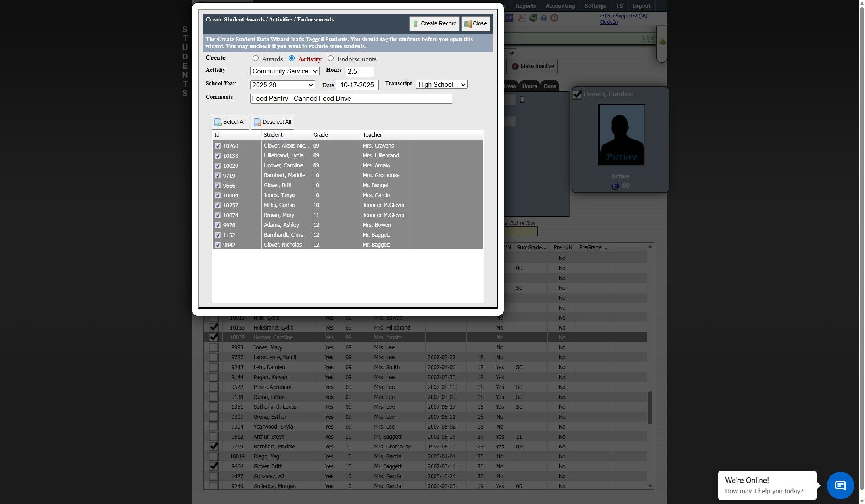Click the green cash register icon
Viewport: 865px width, 504px height.
pyautogui.click(x=533, y=18)
